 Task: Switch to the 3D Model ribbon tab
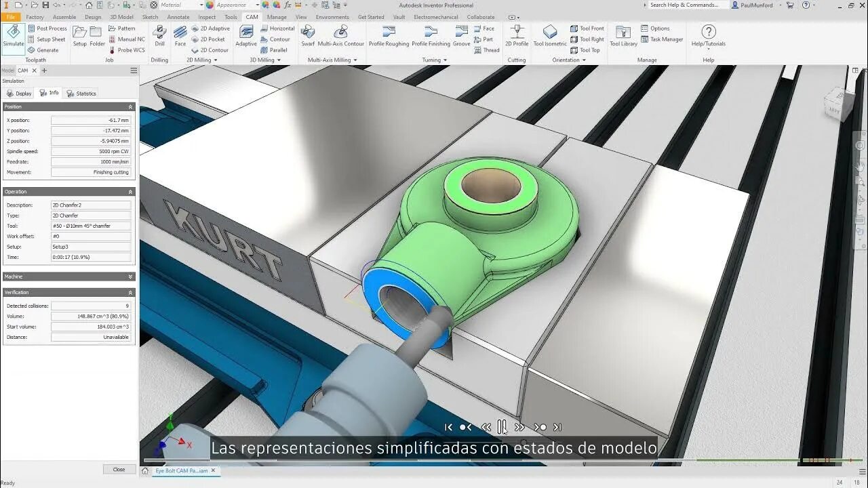point(122,17)
